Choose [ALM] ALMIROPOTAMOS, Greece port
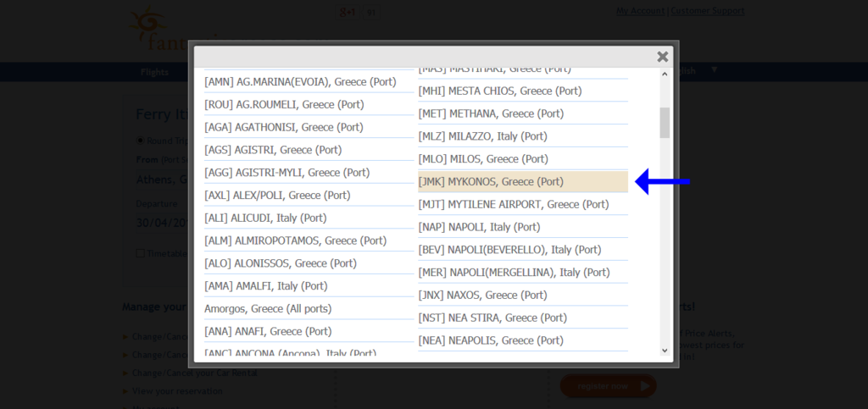Image resolution: width=868 pixels, height=409 pixels. click(x=309, y=240)
